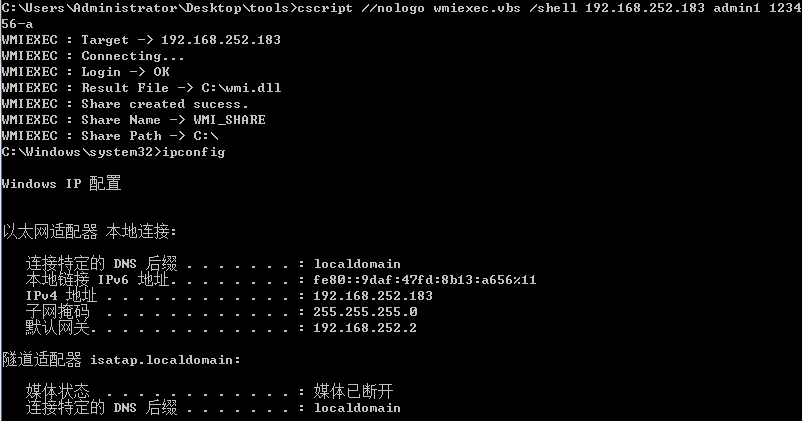The image size is (803, 421).
Task: Click the Result File path C:\wmi.dll
Action: point(241,88)
